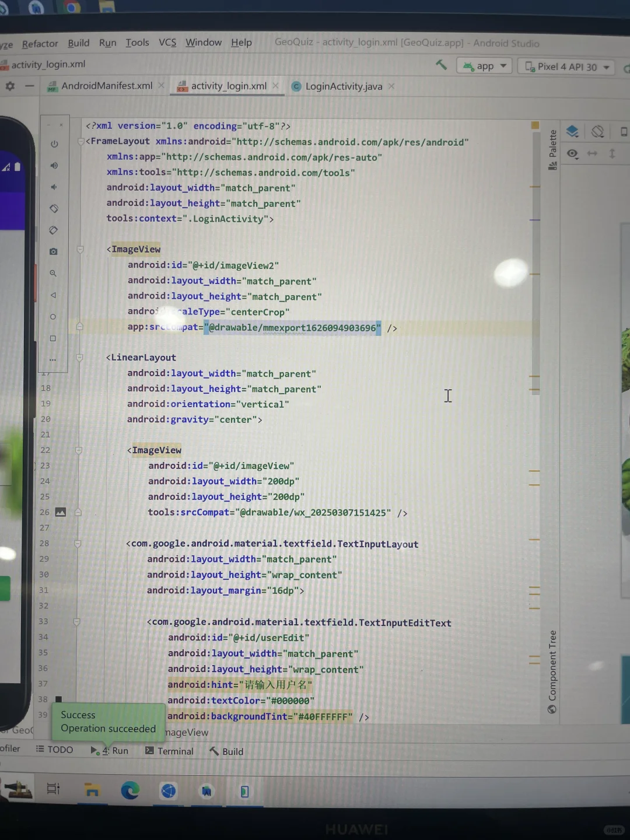
Task: Click the Make Project hammer icon
Action: click(442, 65)
